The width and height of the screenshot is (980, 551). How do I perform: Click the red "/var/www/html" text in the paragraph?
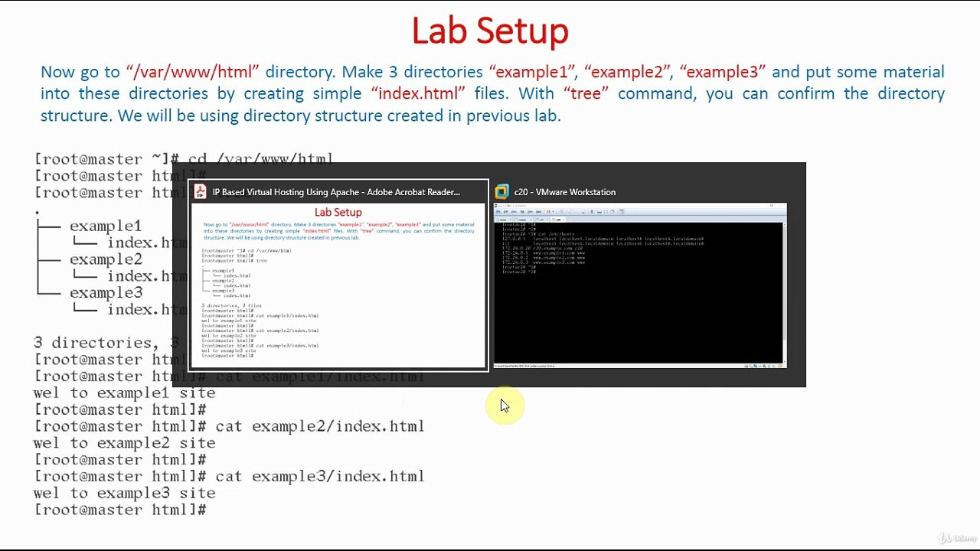[193, 72]
